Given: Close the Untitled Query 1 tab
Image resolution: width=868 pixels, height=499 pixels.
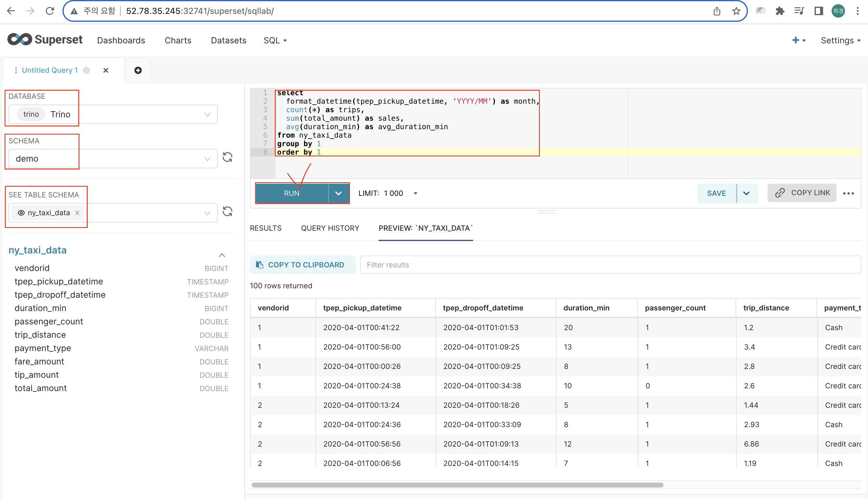Looking at the screenshot, I should (x=106, y=70).
